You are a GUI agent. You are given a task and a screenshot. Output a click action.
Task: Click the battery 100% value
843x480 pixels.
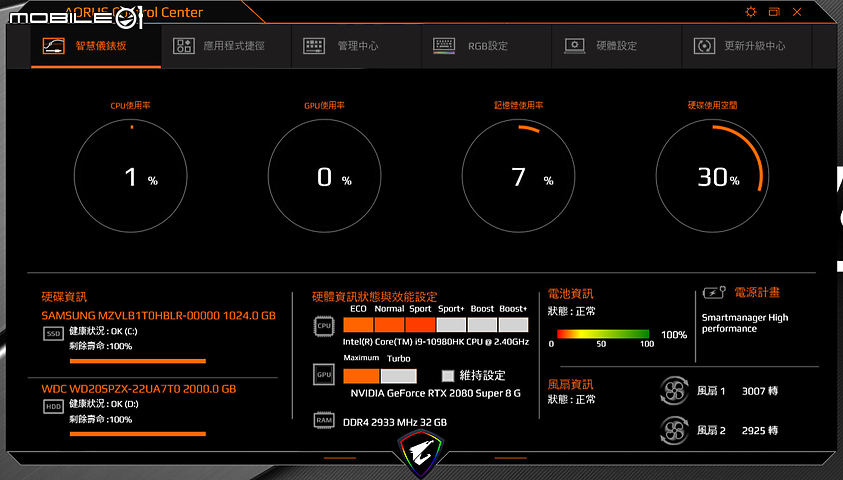point(674,335)
